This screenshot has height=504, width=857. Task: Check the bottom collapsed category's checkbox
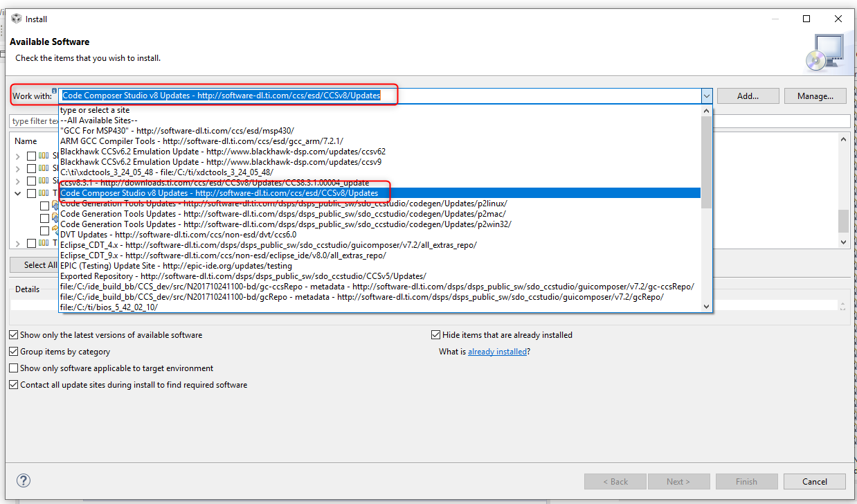[31, 243]
